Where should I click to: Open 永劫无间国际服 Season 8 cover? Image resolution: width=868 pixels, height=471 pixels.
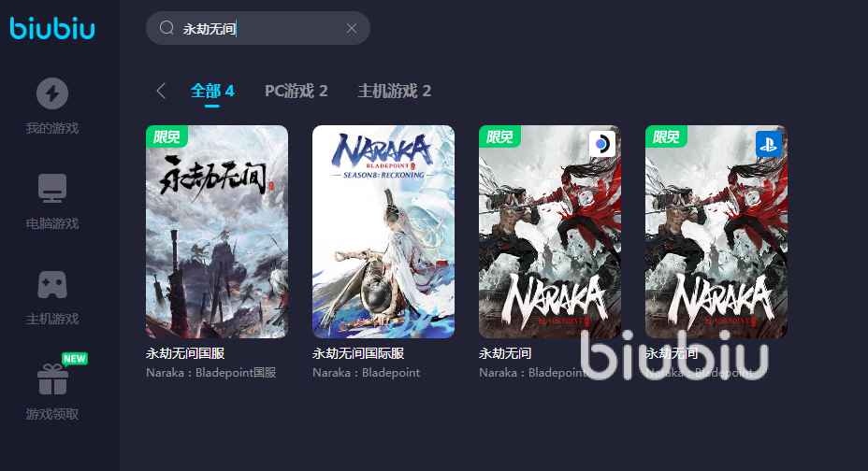click(383, 232)
